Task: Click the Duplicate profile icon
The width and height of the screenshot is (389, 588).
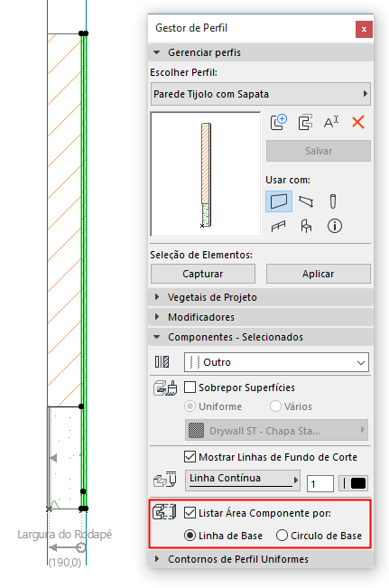Action: tap(305, 123)
